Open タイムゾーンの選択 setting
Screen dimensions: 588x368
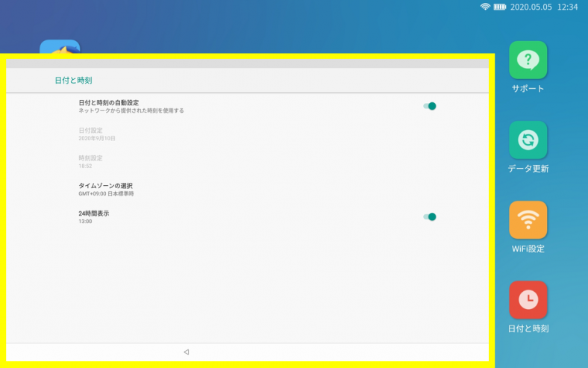(248, 190)
